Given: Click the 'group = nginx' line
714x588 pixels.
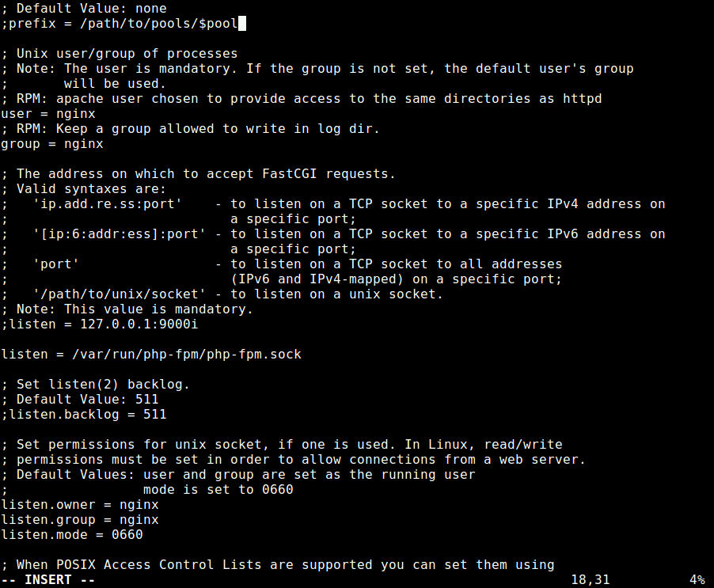Looking at the screenshot, I should (52, 144).
